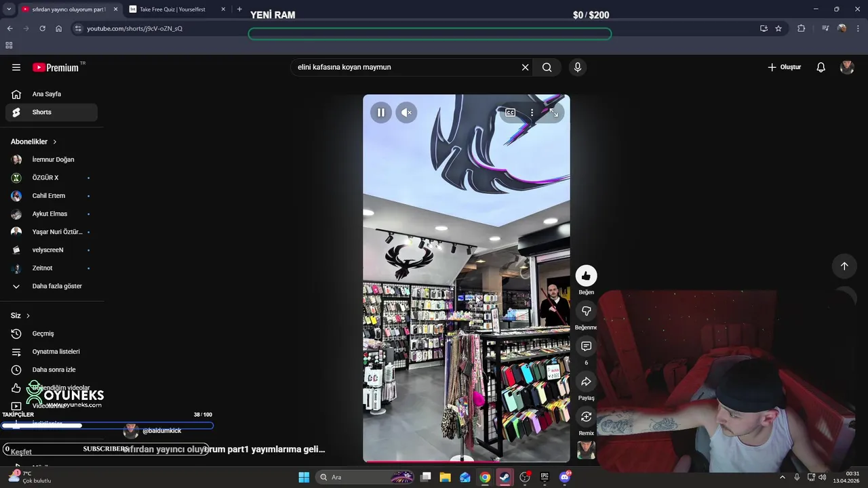Open the Short's three-dot options menu
The height and width of the screenshot is (488, 868).
pos(532,113)
